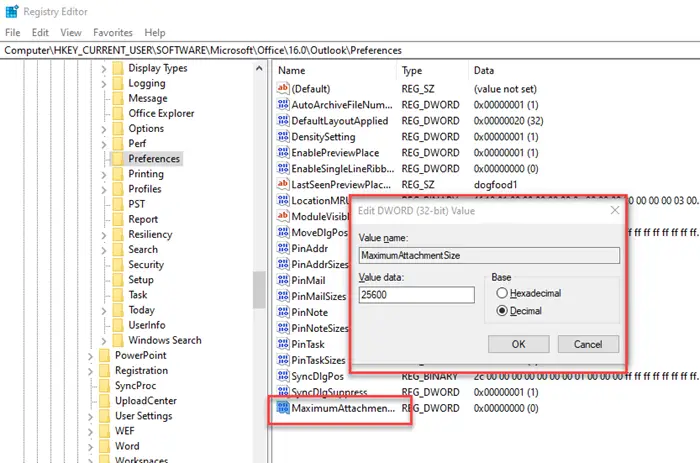Select the DensitySetting DWORD icon
700x463 pixels.
click(x=283, y=137)
